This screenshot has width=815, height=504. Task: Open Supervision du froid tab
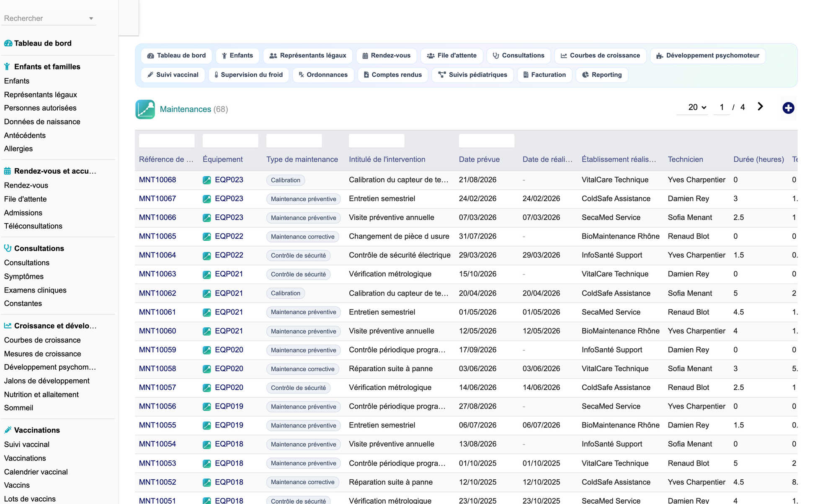(249, 75)
